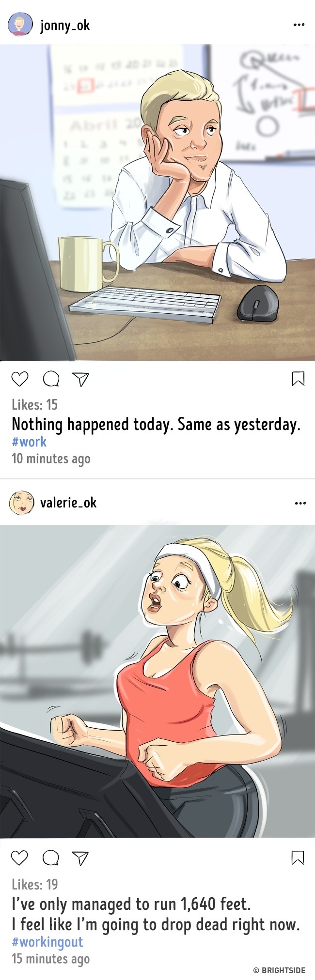
Task: Open comments on jonny_ok's post
Action: click(51, 379)
